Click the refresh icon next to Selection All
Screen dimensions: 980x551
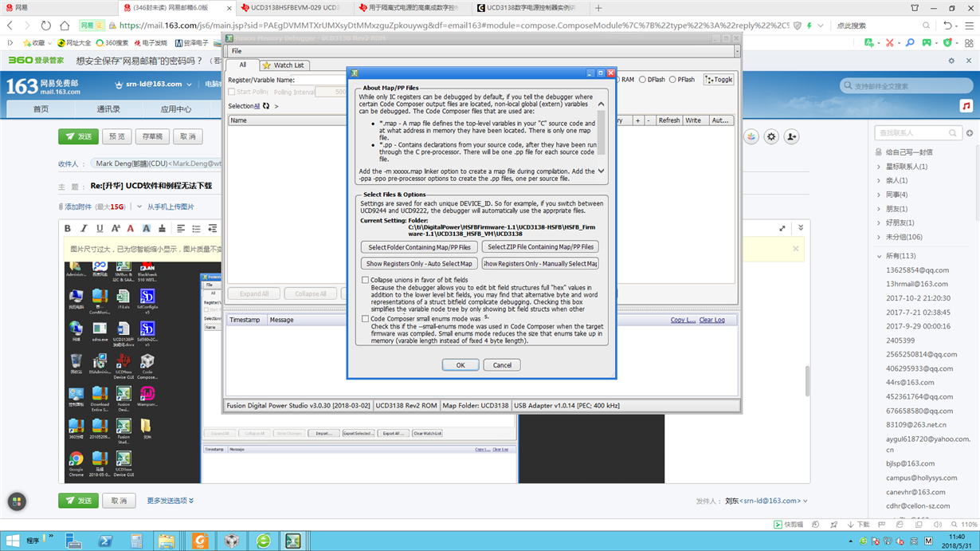coord(266,106)
